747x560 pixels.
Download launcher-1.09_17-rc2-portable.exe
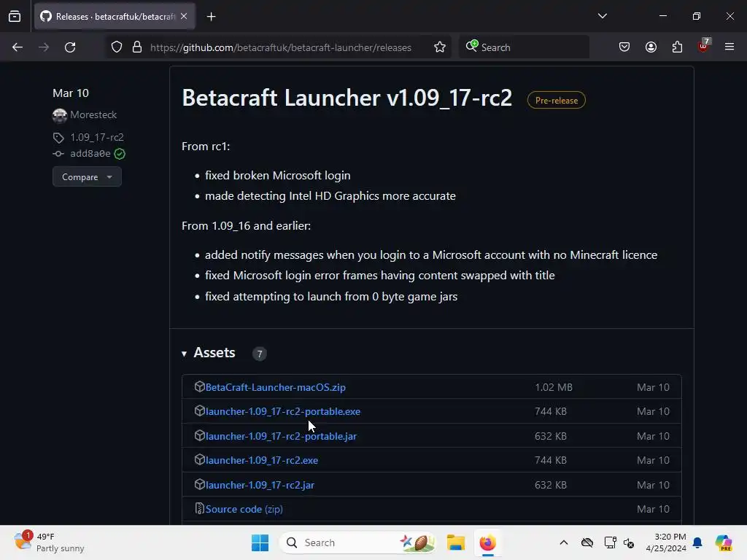tap(283, 411)
